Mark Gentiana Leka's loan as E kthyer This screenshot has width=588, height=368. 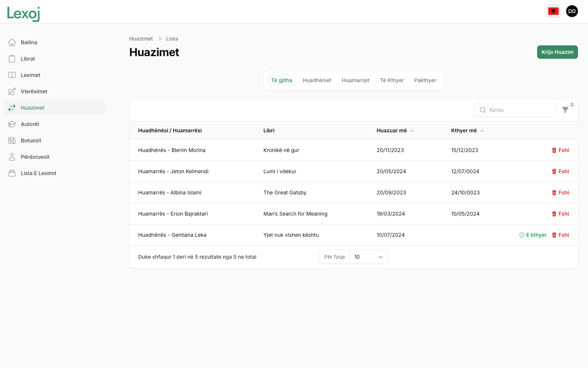coord(533,235)
